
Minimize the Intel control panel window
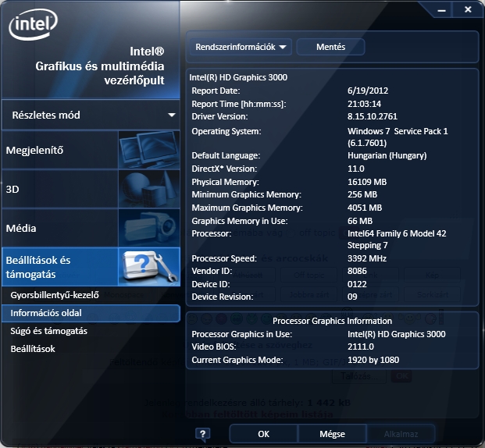tap(442, 10)
